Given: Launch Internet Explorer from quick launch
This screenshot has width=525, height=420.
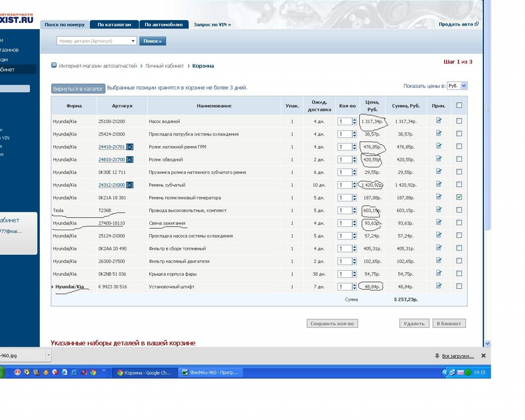Looking at the screenshot, I should [x=74, y=372].
